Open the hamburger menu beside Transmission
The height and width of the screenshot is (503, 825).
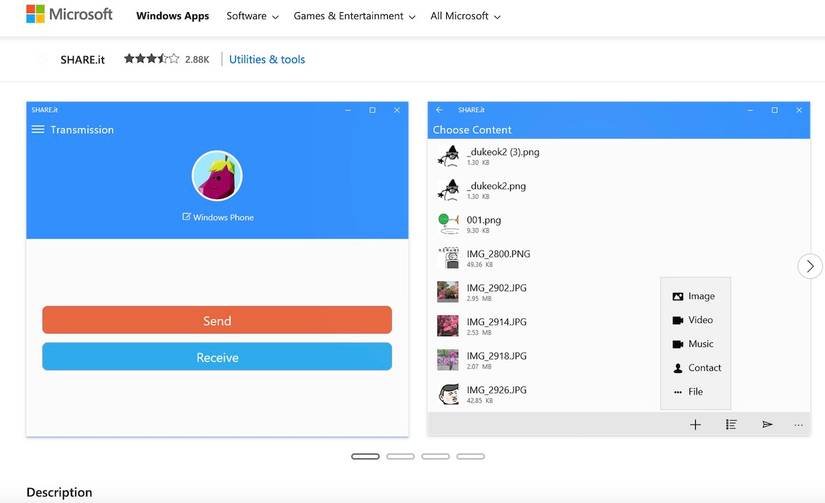point(38,130)
